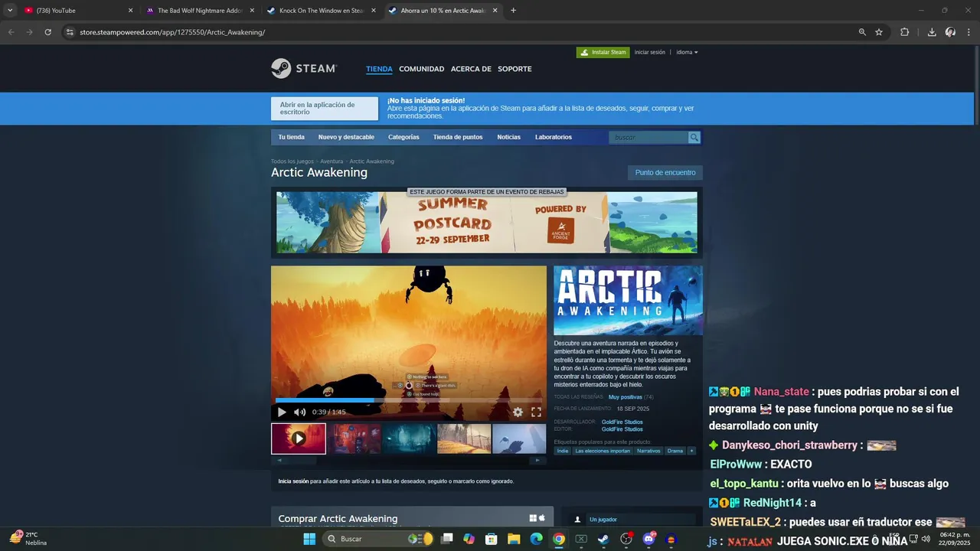Open Chrome profile avatar
Screen dimensions: 980x551
coord(950,32)
